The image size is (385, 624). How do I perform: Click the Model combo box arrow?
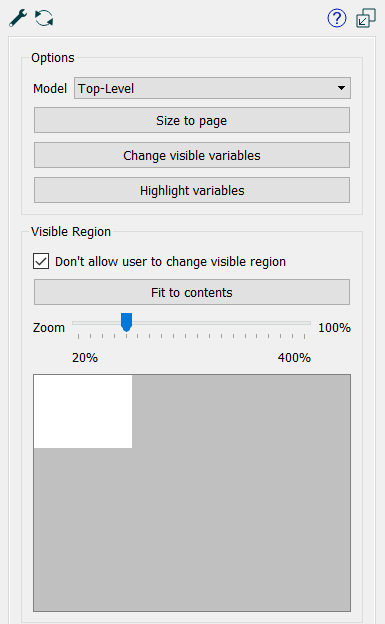[x=341, y=88]
